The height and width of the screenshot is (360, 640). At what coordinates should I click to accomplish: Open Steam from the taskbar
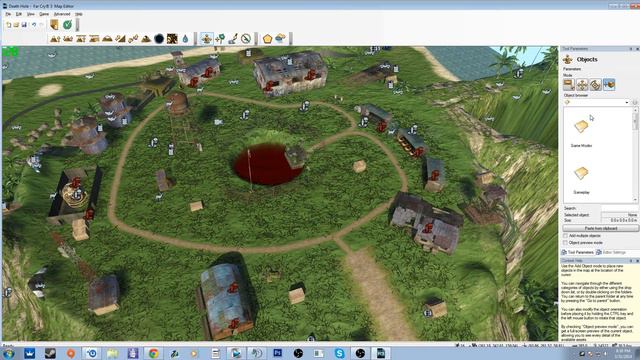[x=50, y=353]
